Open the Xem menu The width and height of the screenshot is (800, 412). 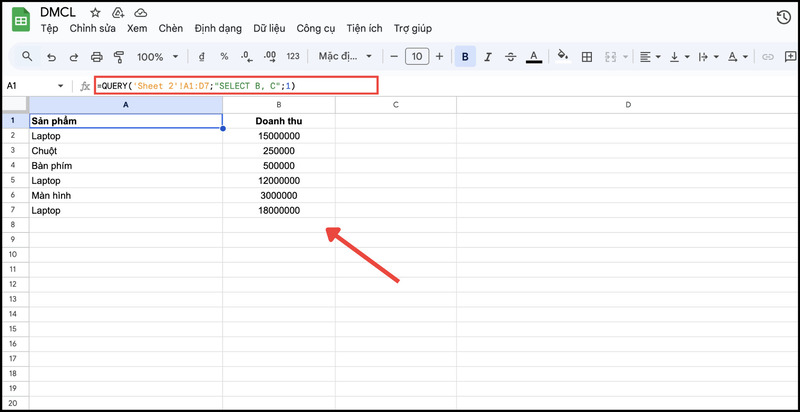click(x=137, y=29)
